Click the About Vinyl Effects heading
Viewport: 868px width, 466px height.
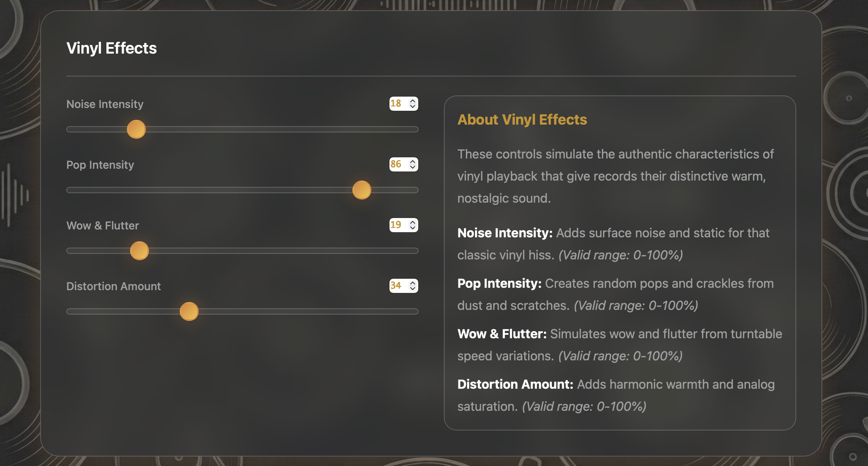(x=522, y=120)
